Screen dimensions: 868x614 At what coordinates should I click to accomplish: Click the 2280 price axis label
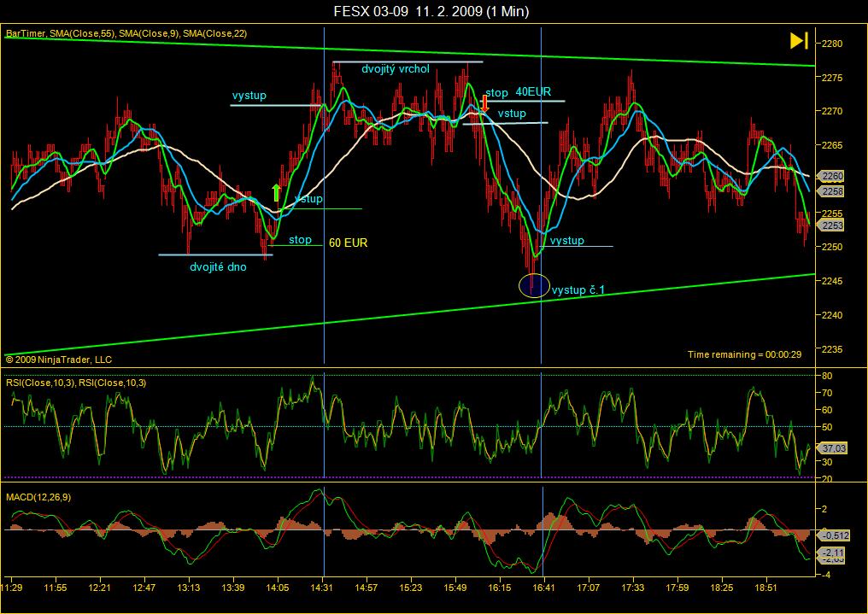[x=832, y=44]
